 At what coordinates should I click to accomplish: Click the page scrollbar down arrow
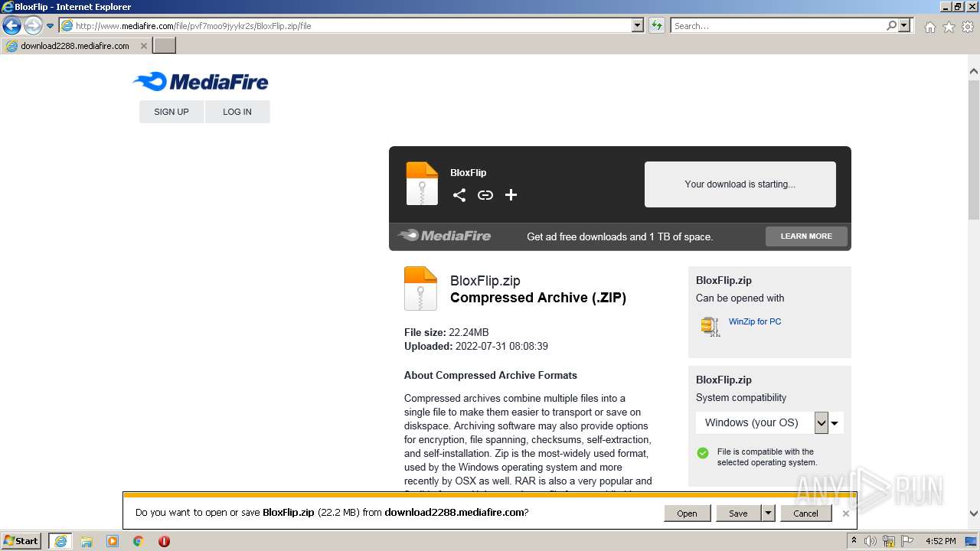(x=974, y=514)
